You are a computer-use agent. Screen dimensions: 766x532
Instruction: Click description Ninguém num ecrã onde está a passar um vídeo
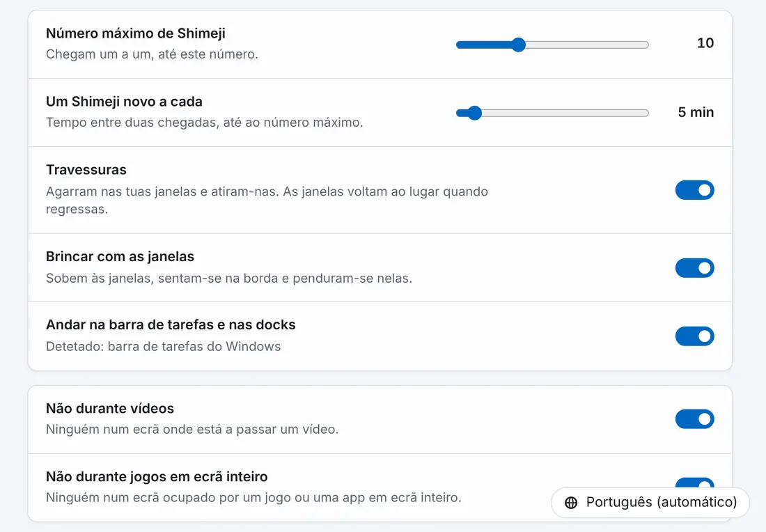click(192, 430)
